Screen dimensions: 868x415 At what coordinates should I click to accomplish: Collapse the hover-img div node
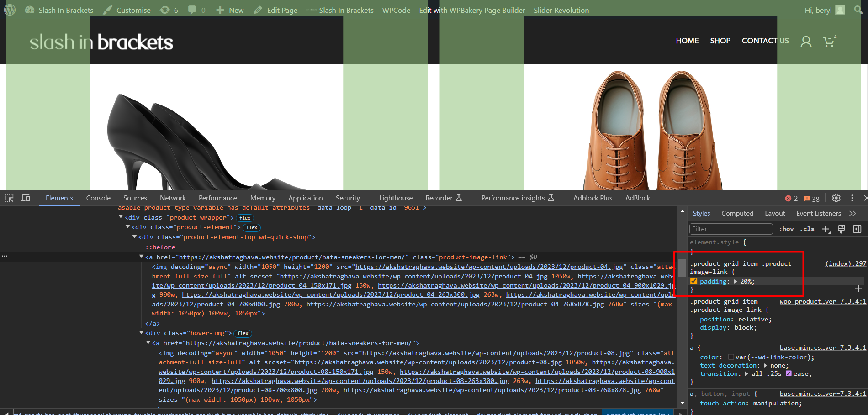(141, 333)
